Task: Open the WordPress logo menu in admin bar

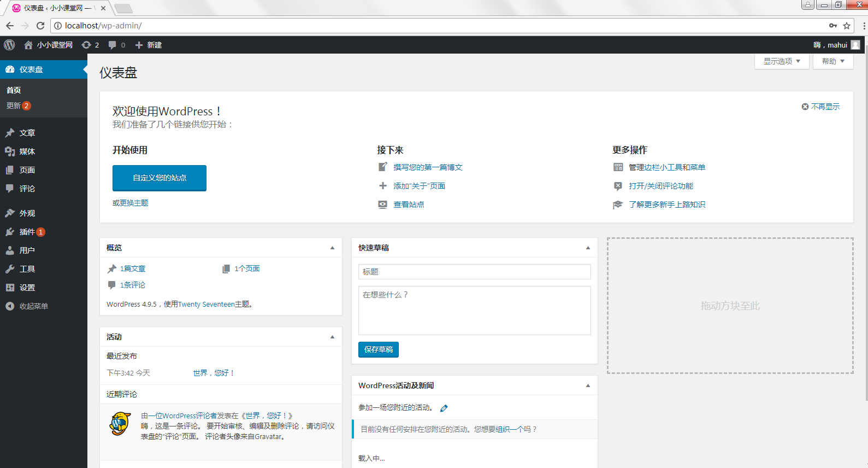Action: [x=9, y=45]
